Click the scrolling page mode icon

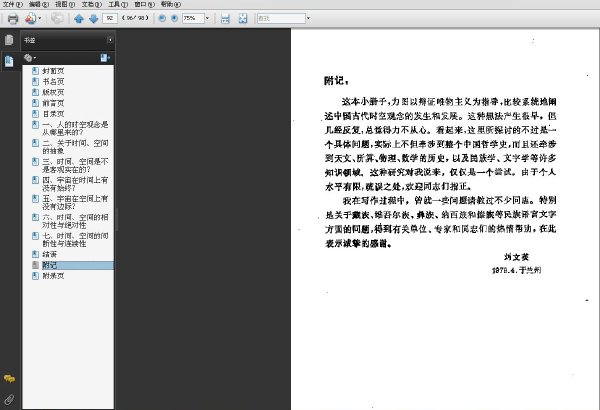coord(225,18)
